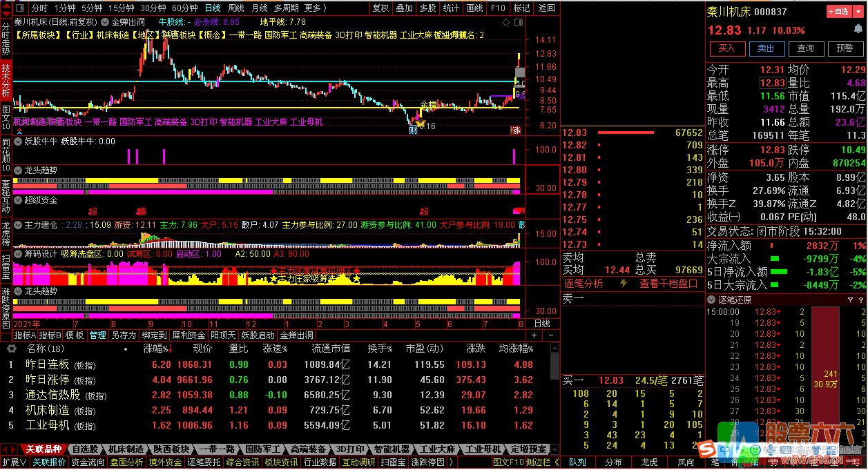Expand the 更多 timeframe menu
The width and height of the screenshot is (868, 470).
click(x=316, y=8)
